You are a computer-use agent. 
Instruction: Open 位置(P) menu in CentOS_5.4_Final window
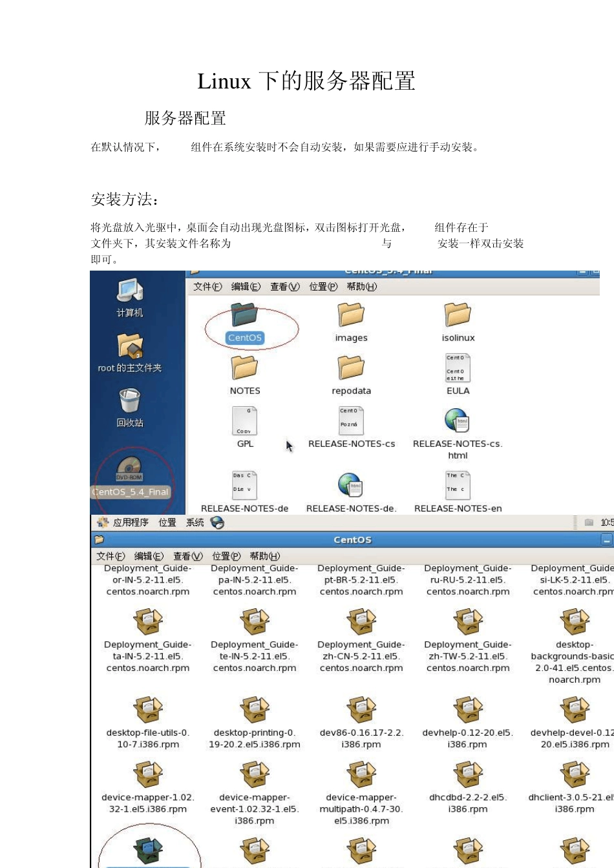323,287
